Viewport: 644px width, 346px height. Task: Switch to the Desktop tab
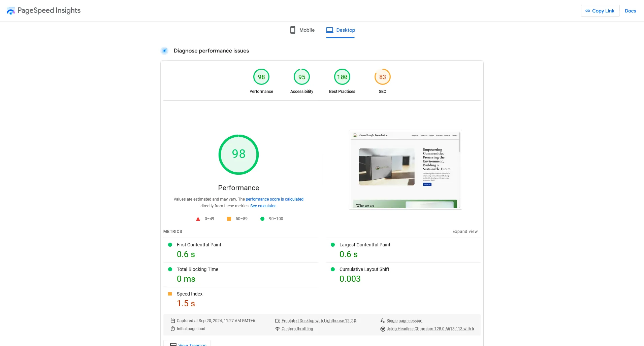340,30
